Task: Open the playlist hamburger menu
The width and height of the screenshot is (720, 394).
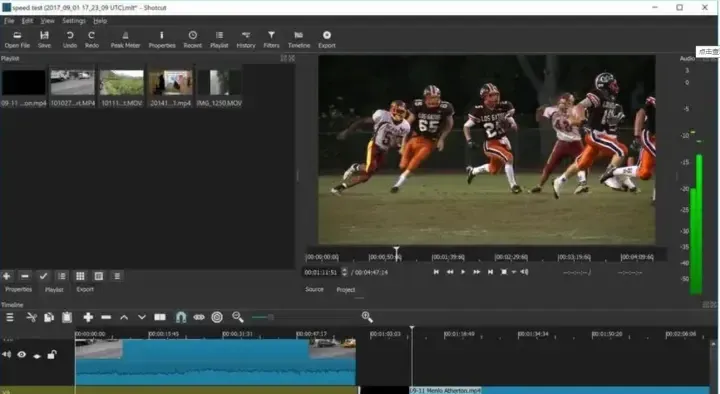Action: click(x=117, y=276)
